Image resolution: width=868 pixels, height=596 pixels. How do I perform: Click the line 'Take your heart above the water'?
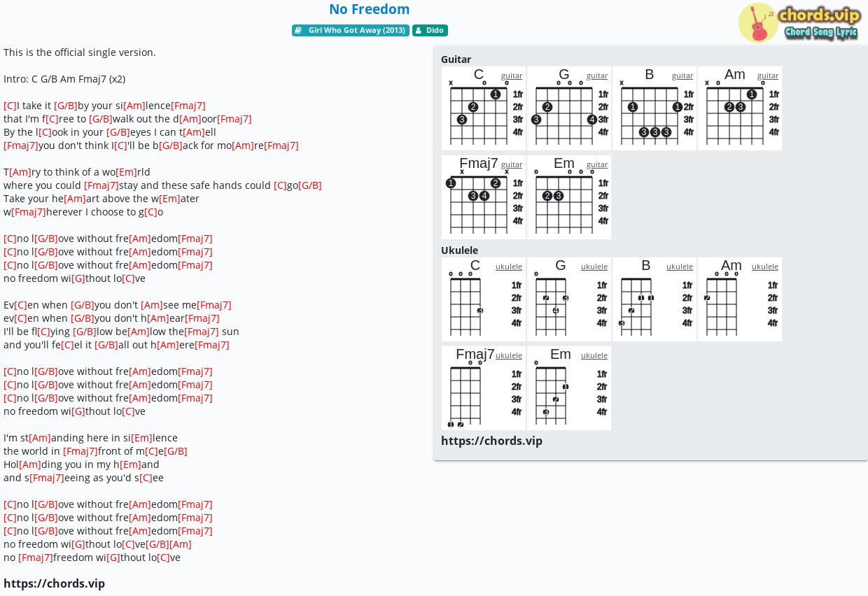click(101, 199)
